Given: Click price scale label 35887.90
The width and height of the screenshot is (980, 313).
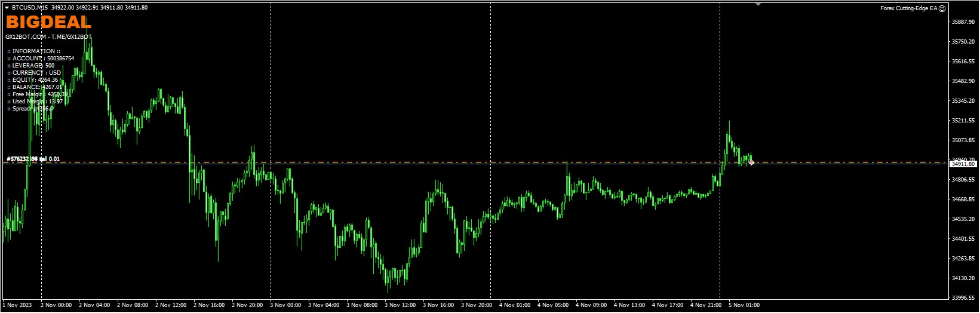Looking at the screenshot, I should pos(963,22).
